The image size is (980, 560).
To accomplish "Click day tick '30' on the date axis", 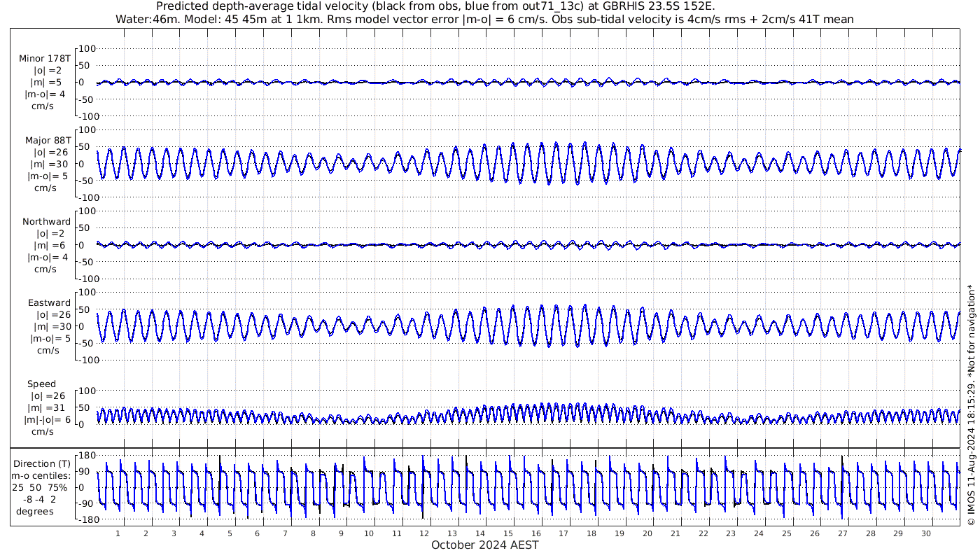I will coord(925,533).
